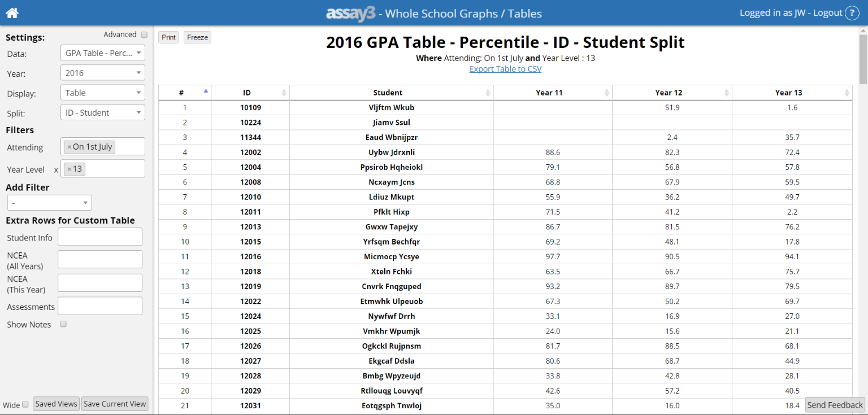
Task: Sort the ID column using its sort arrows
Action: [285, 92]
